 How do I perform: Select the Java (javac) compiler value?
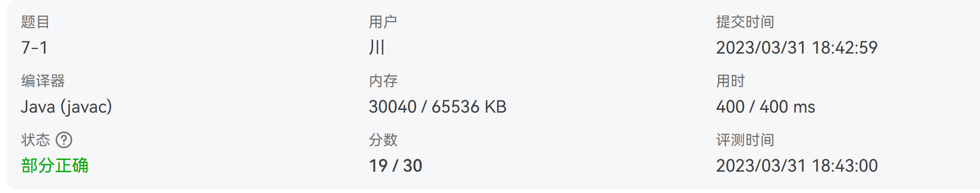point(67,107)
